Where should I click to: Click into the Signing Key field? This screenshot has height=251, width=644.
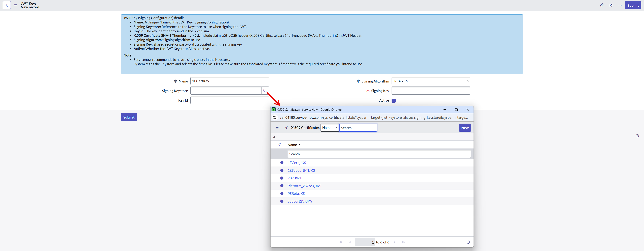pos(430,91)
